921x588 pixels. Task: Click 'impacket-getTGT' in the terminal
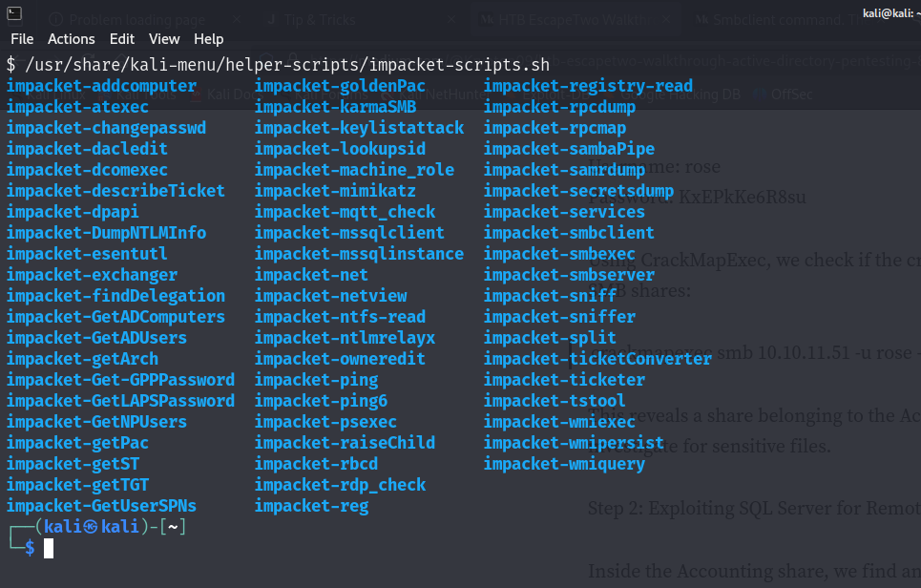(x=77, y=485)
